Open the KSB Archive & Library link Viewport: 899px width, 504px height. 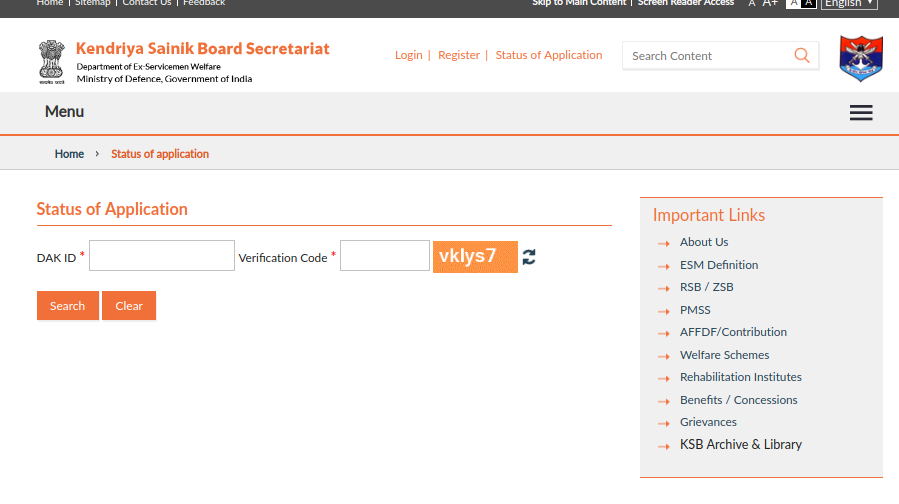(x=740, y=445)
